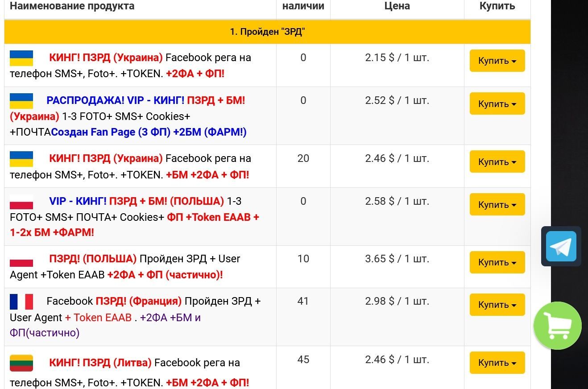Click the Poland flag in the 3.65 $ row
The image size is (588, 389).
click(x=21, y=259)
